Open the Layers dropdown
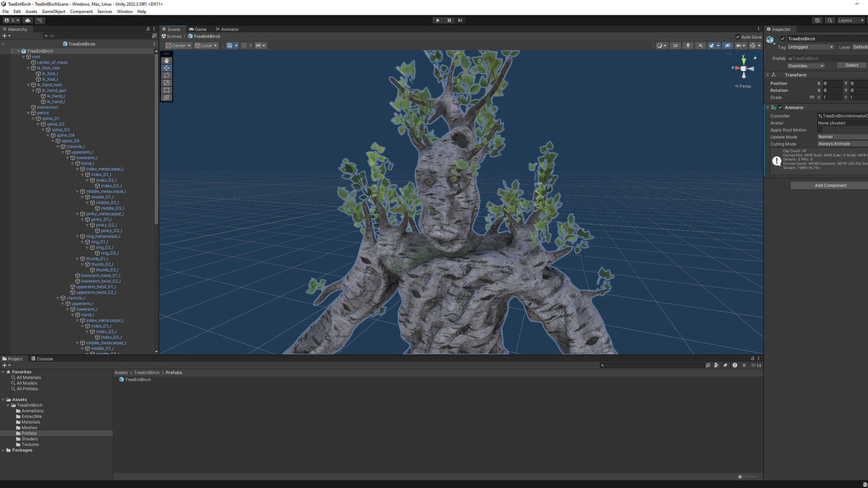868x488 pixels. 851,20
